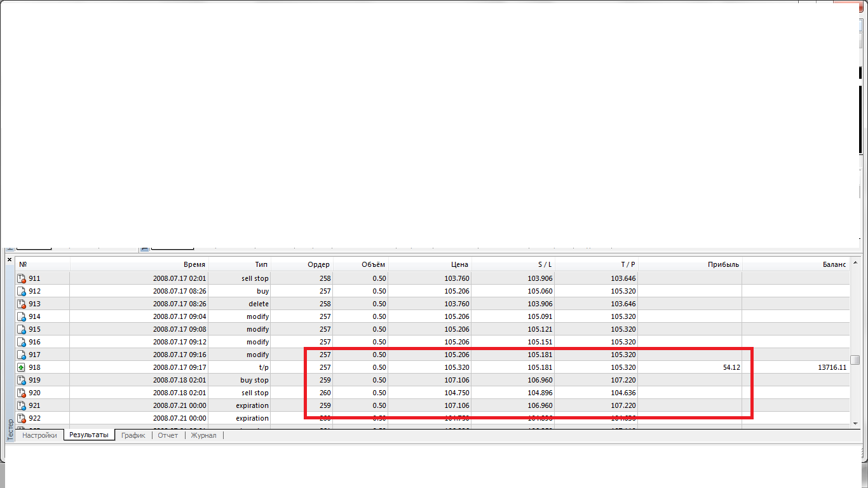This screenshot has width=868, height=488.
Task: Click the deleted order icon in row 913
Action: point(21,304)
